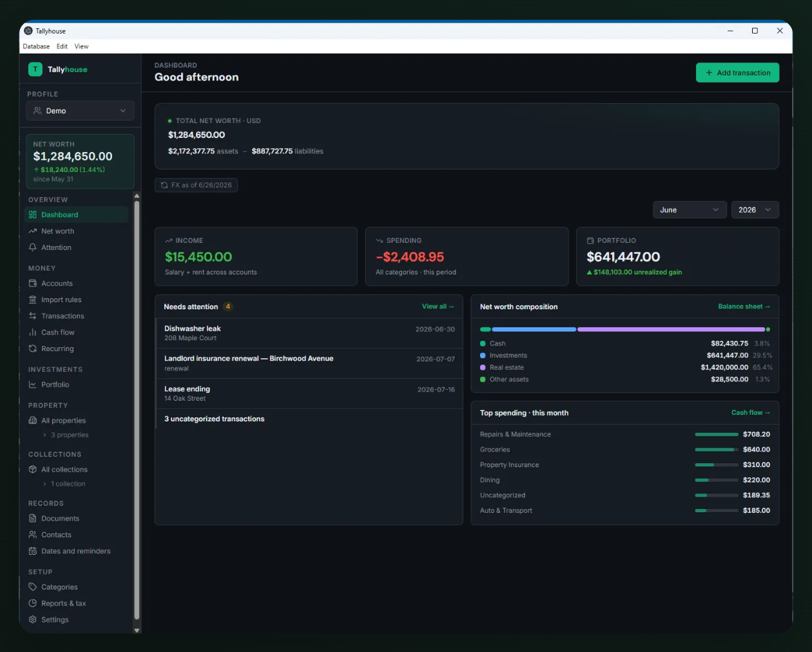Click the sidebar vertical scrollbar thumb
The image size is (812, 652).
point(137,410)
